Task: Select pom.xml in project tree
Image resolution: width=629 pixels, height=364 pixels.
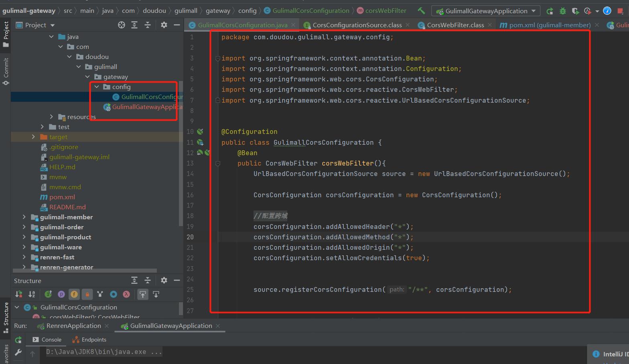Action: [x=58, y=197]
